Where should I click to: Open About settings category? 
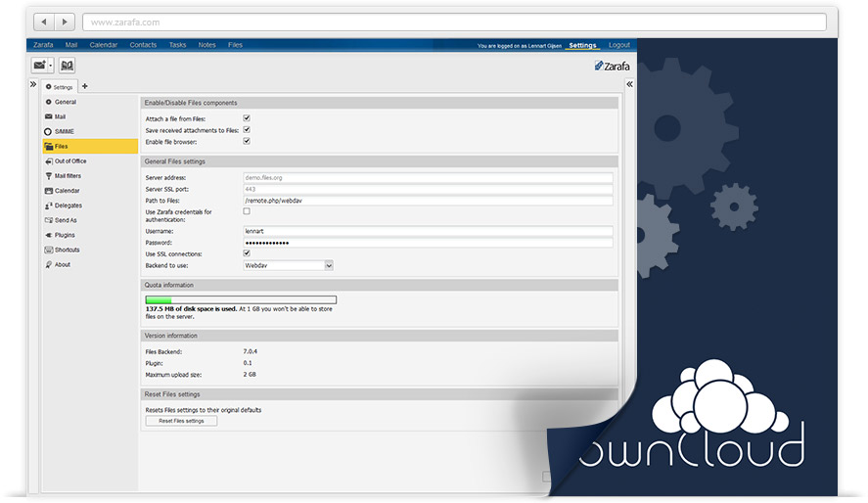click(x=90, y=264)
